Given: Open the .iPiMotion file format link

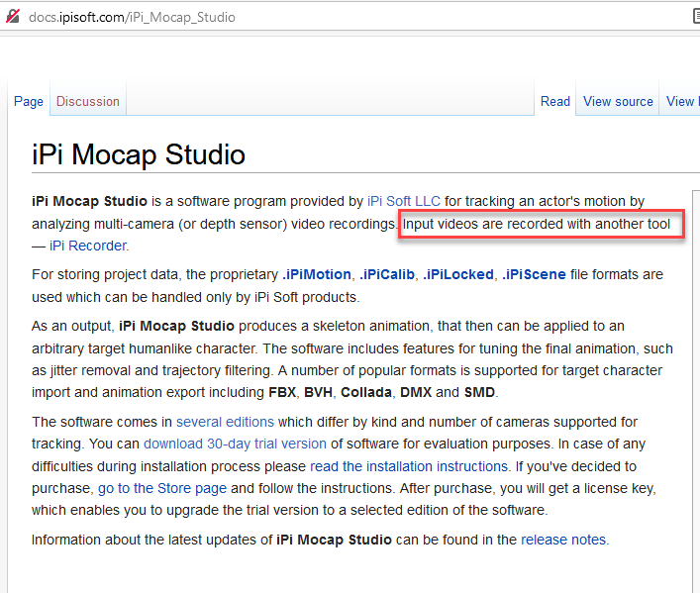Looking at the screenshot, I should coord(317,274).
